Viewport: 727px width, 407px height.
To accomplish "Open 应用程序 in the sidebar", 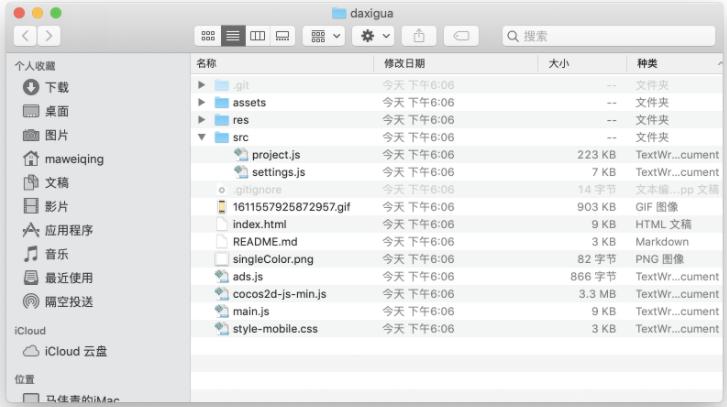I will 68,230.
